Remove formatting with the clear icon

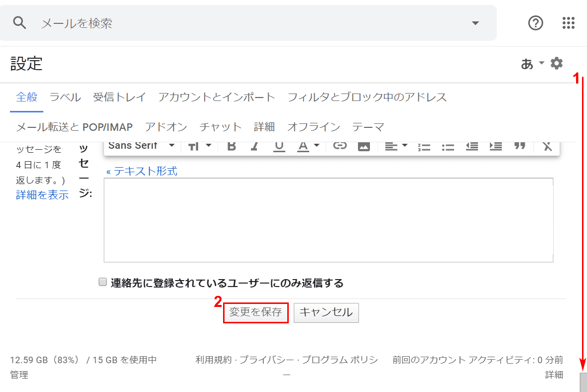pyautogui.click(x=547, y=146)
